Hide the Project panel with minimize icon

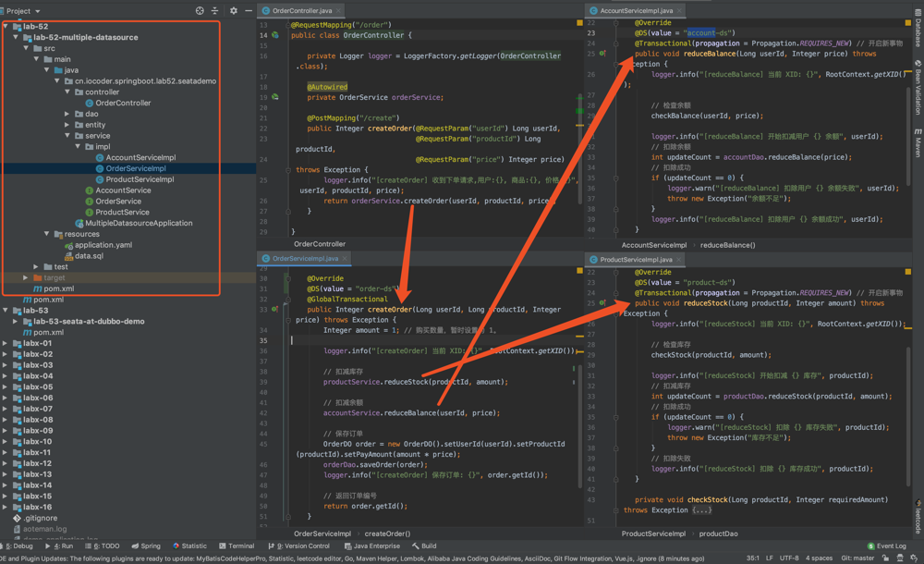pos(249,11)
